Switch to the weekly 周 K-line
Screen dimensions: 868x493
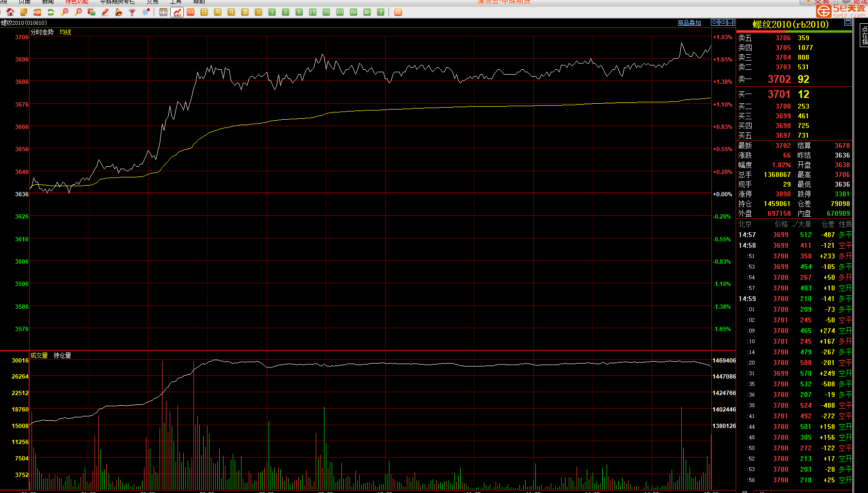tap(218, 12)
